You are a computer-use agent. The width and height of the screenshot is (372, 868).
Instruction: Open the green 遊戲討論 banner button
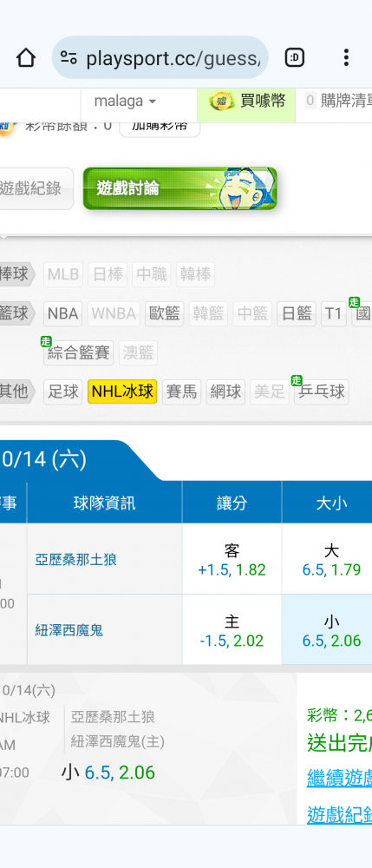click(x=180, y=188)
